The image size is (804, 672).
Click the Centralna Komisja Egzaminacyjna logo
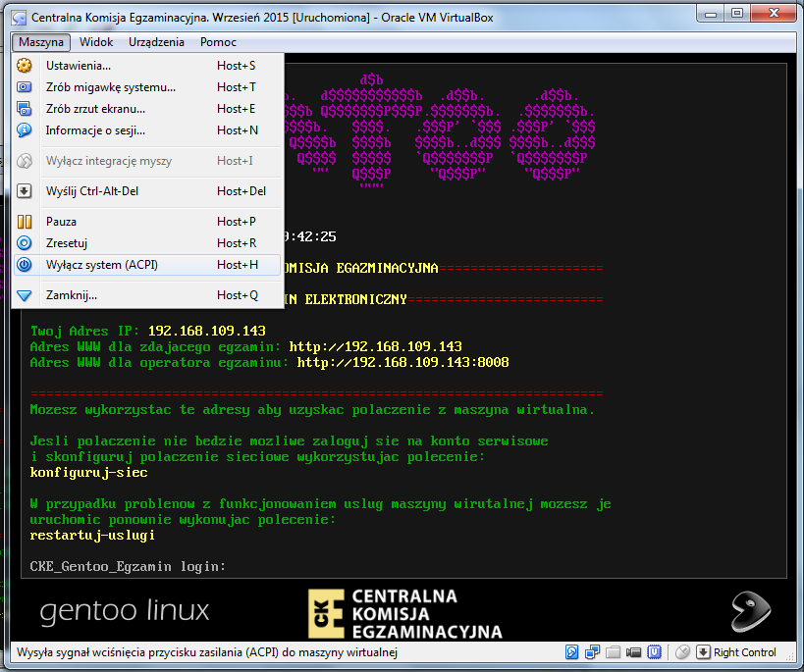405,613
